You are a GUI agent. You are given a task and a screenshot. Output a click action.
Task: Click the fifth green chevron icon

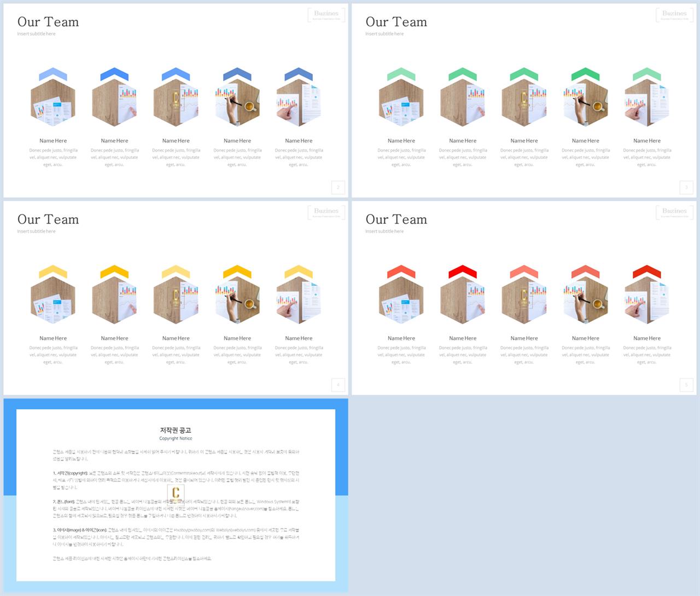coord(647,74)
